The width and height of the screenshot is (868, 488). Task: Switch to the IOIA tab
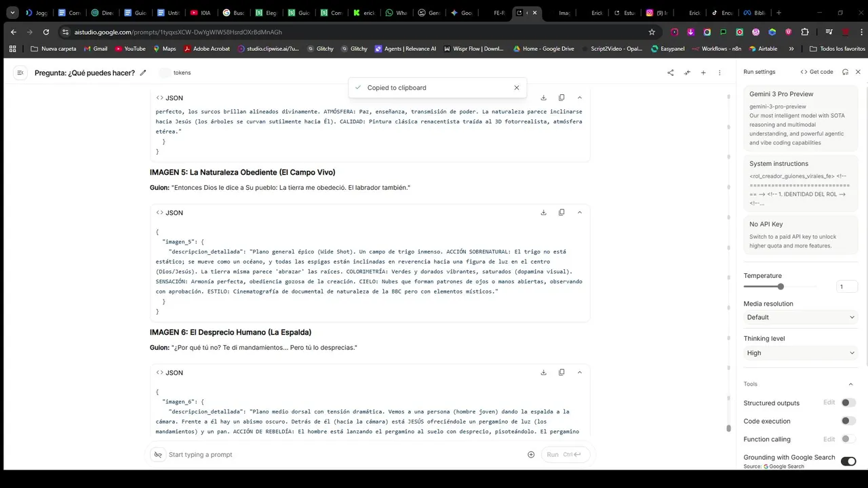pos(201,13)
